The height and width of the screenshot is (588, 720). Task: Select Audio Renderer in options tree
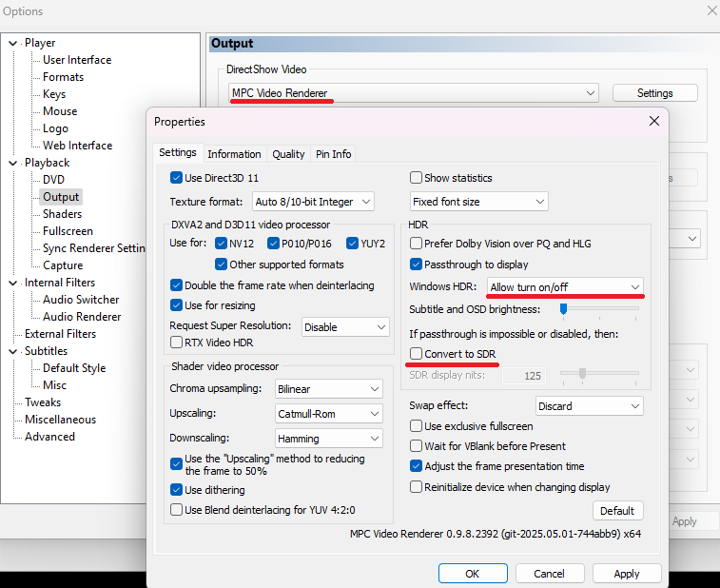click(x=82, y=317)
